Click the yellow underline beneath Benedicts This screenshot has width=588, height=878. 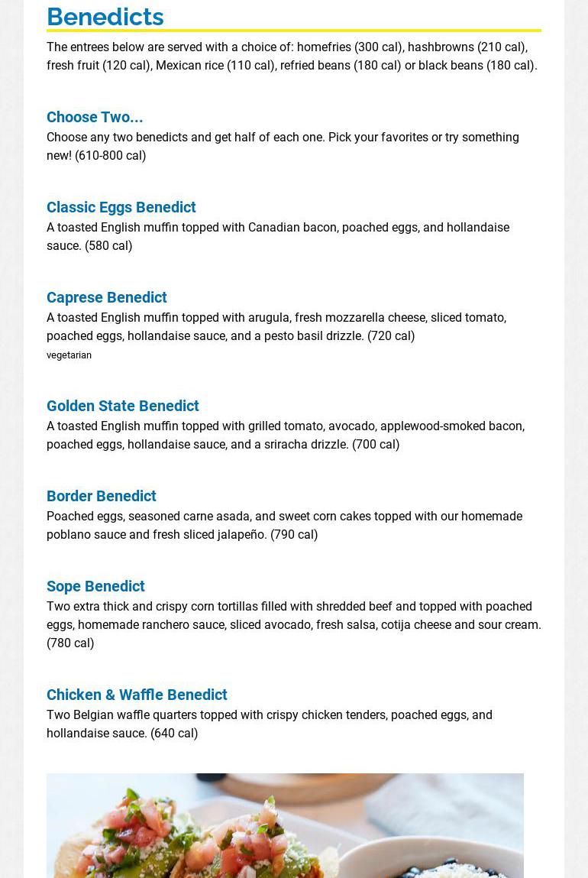coord(293,31)
